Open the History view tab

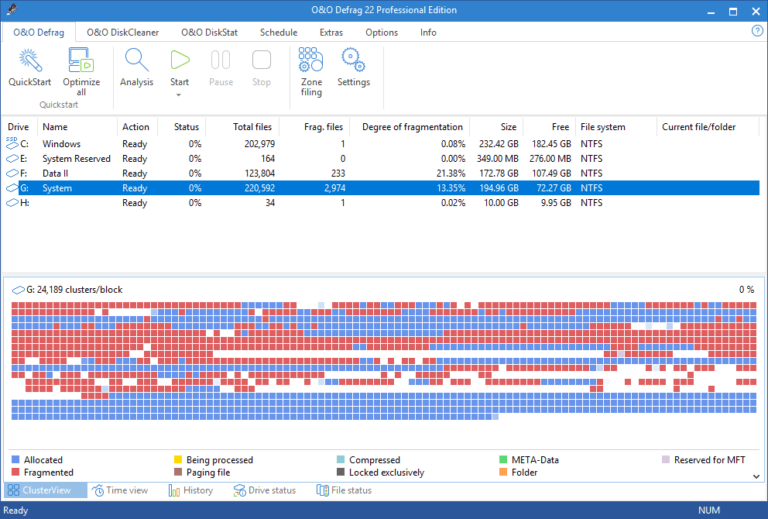(191, 490)
